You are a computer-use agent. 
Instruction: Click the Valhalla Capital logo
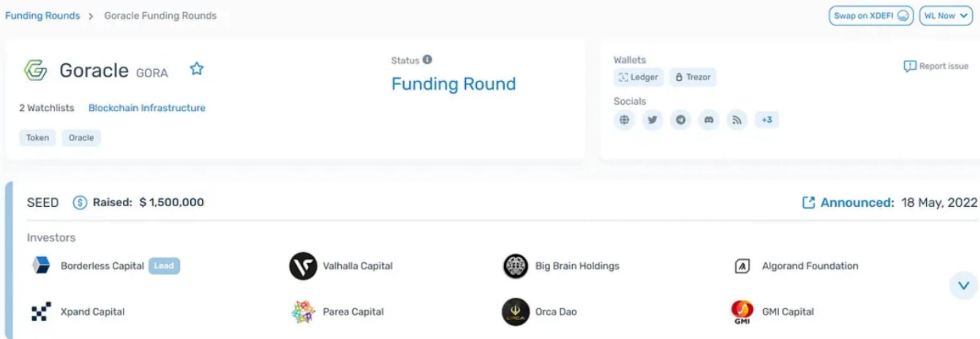[303, 266]
